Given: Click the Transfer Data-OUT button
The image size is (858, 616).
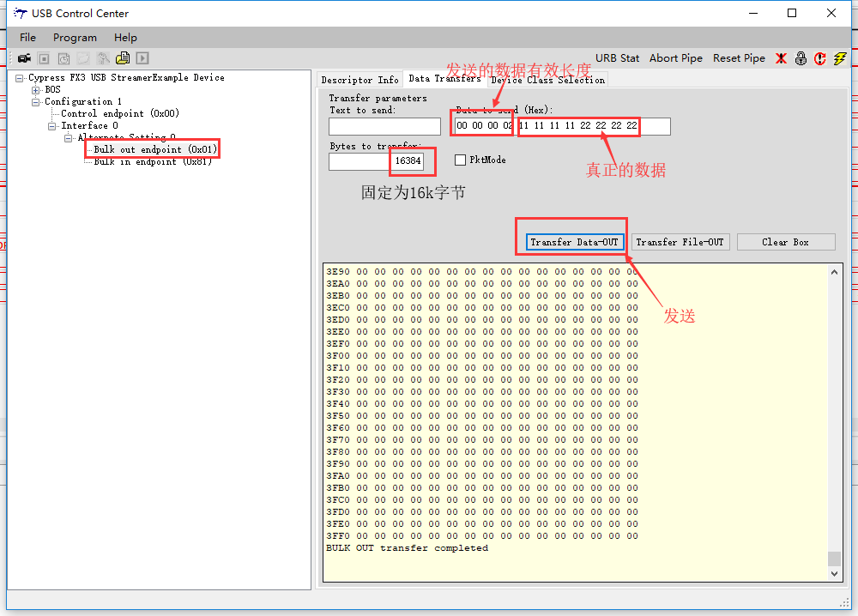Looking at the screenshot, I should pyautogui.click(x=574, y=242).
